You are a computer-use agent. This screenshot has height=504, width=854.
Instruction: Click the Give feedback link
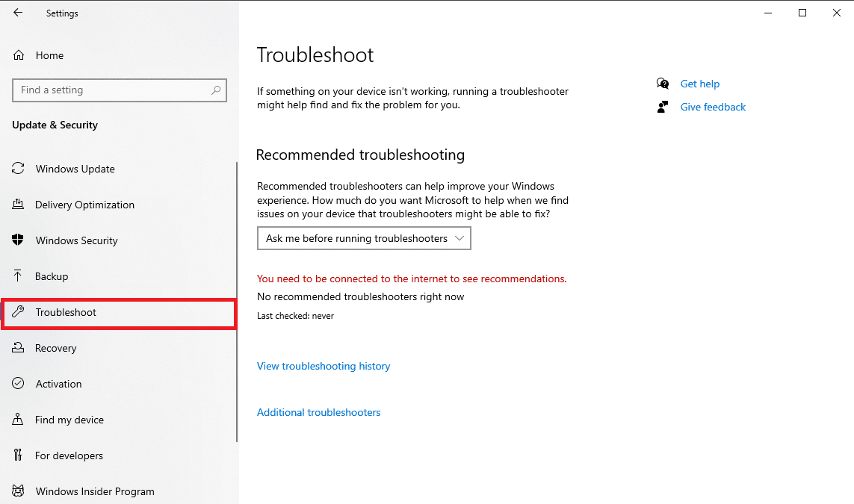tap(713, 108)
